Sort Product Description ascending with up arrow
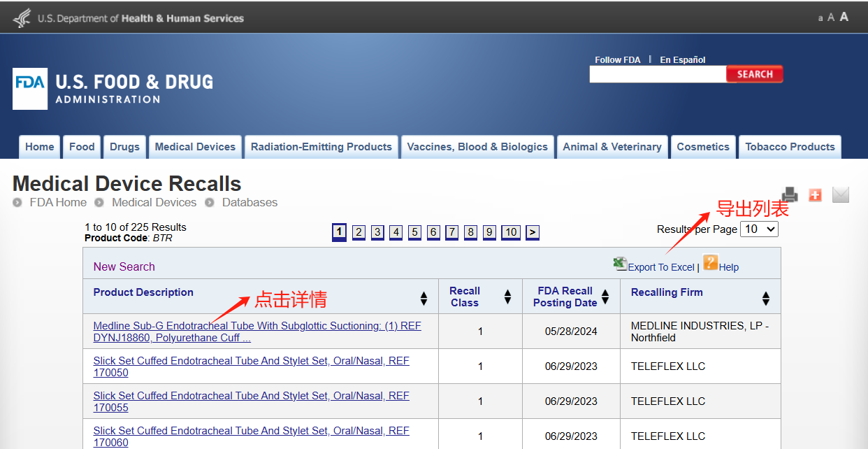This screenshot has height=449, width=868. click(424, 294)
